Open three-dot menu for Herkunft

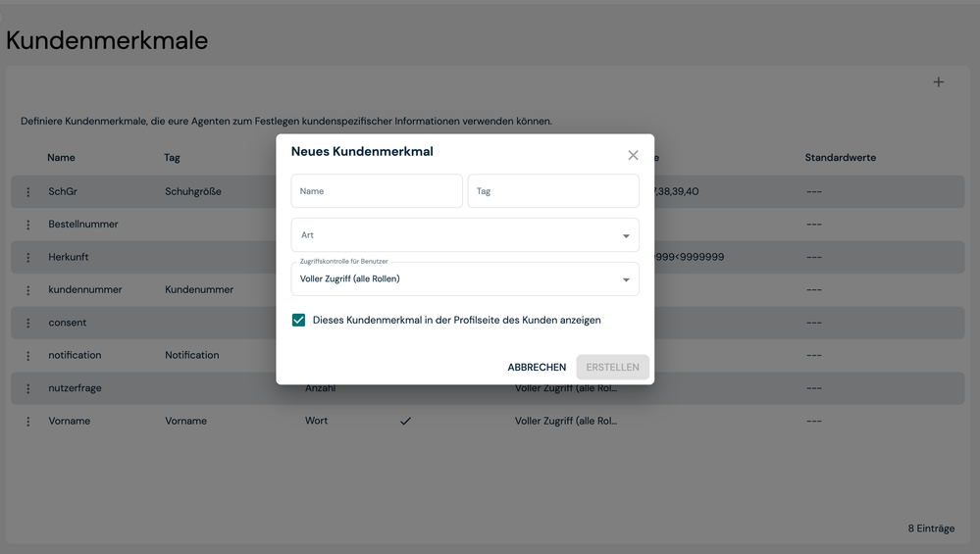pos(28,258)
